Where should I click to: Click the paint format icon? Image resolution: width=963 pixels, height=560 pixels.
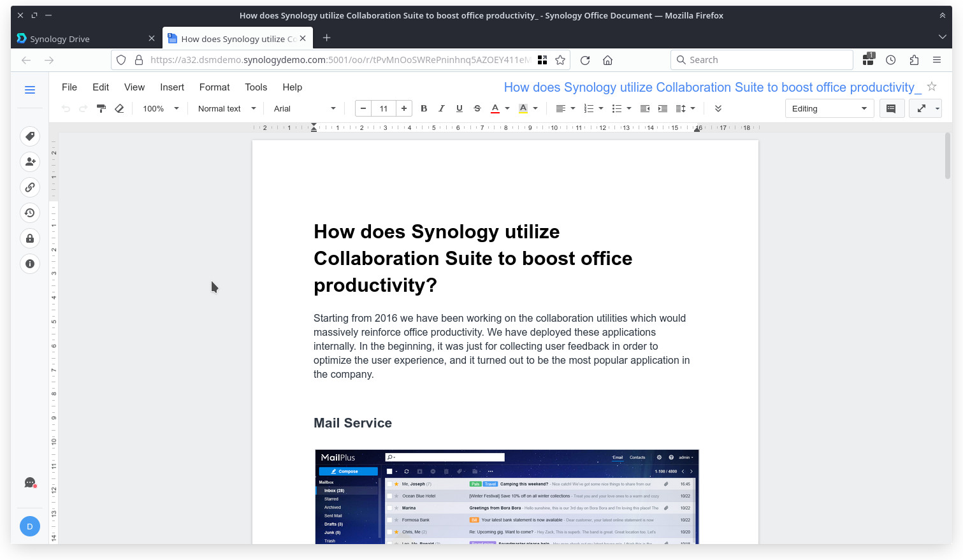point(101,108)
